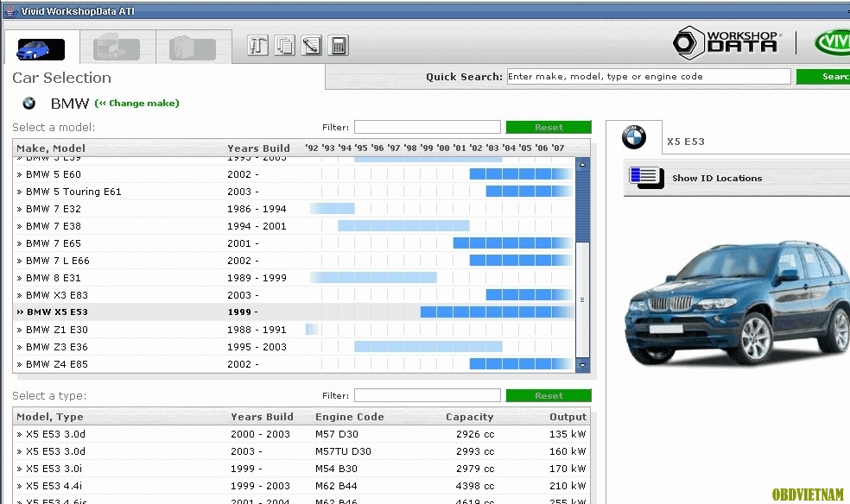
Task: Focus the Quick Search input field
Action: click(x=649, y=76)
